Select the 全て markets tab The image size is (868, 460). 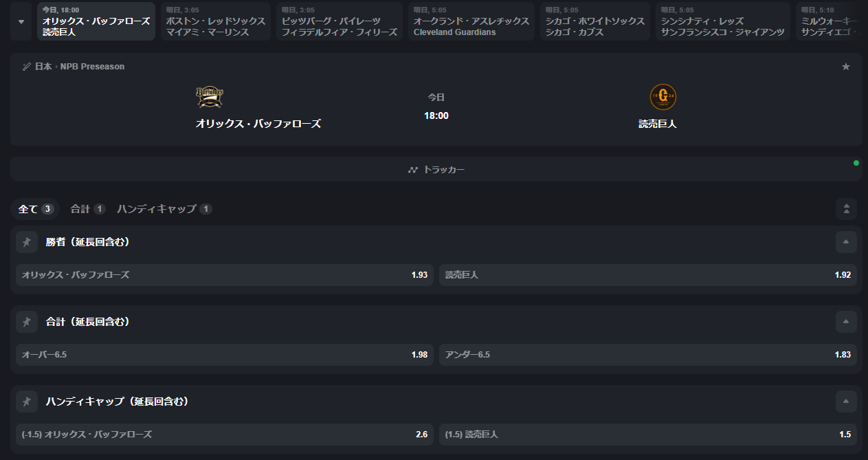(36, 209)
